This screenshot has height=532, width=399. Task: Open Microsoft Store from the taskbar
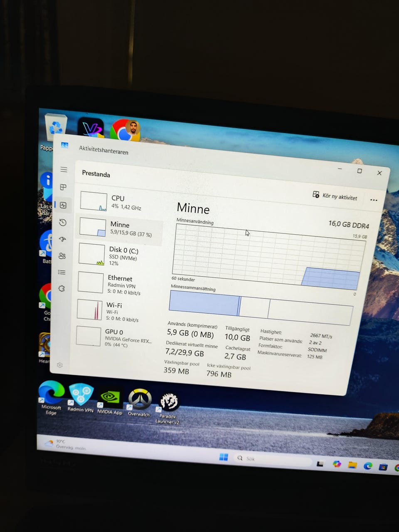[x=383, y=467]
